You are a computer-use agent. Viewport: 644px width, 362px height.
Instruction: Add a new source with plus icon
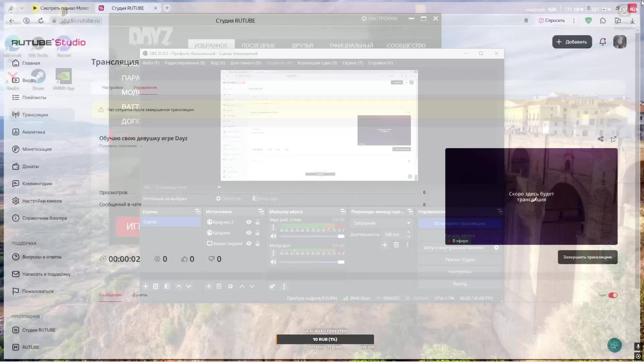click(209, 286)
